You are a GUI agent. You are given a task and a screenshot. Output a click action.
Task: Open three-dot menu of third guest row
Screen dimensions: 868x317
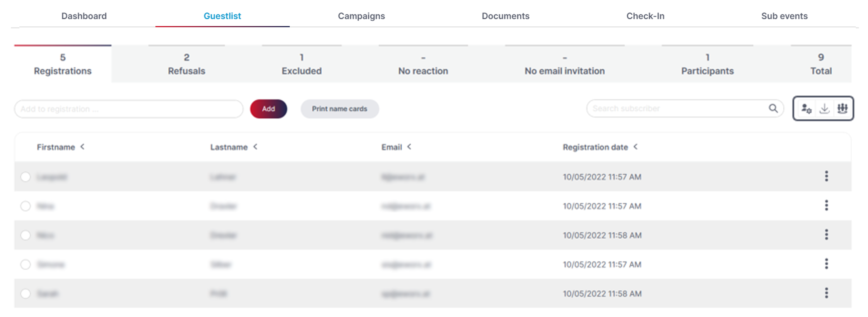coord(826,235)
